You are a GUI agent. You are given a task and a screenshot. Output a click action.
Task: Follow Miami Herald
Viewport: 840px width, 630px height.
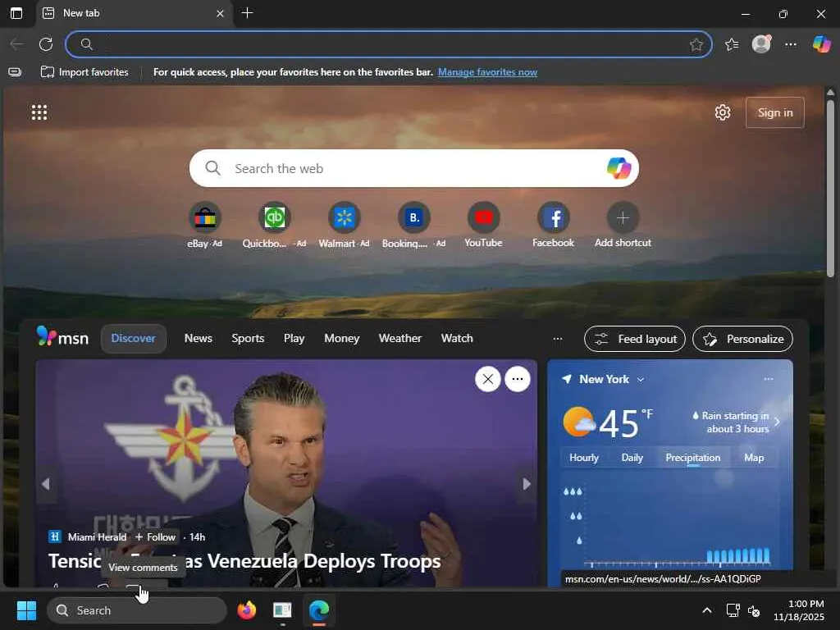coord(155,536)
